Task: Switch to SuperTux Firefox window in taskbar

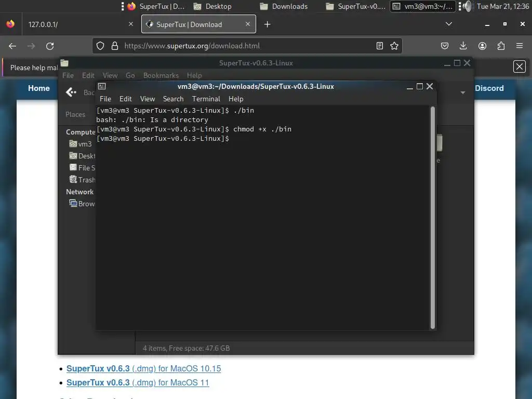Action: click(x=156, y=6)
